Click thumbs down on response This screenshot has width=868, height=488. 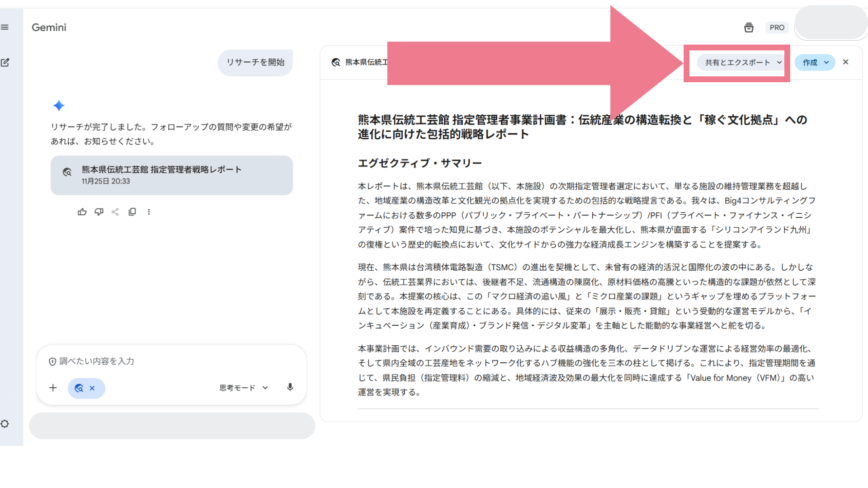point(99,212)
